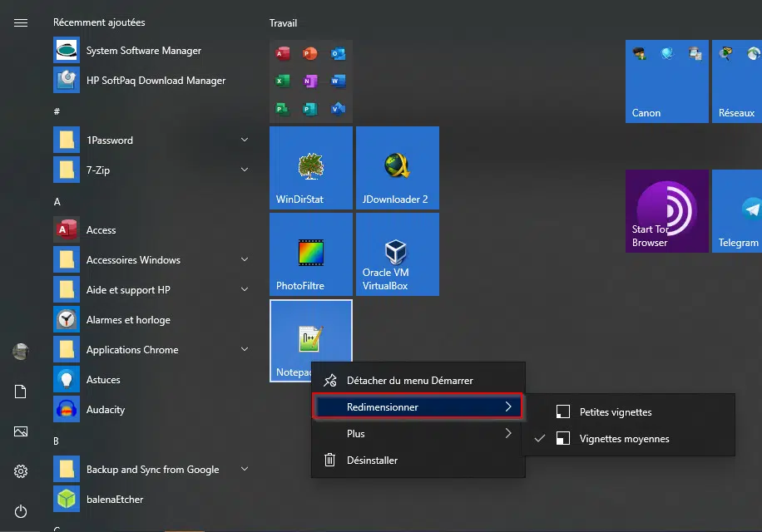Open Word in Travail tile group

(x=338, y=81)
